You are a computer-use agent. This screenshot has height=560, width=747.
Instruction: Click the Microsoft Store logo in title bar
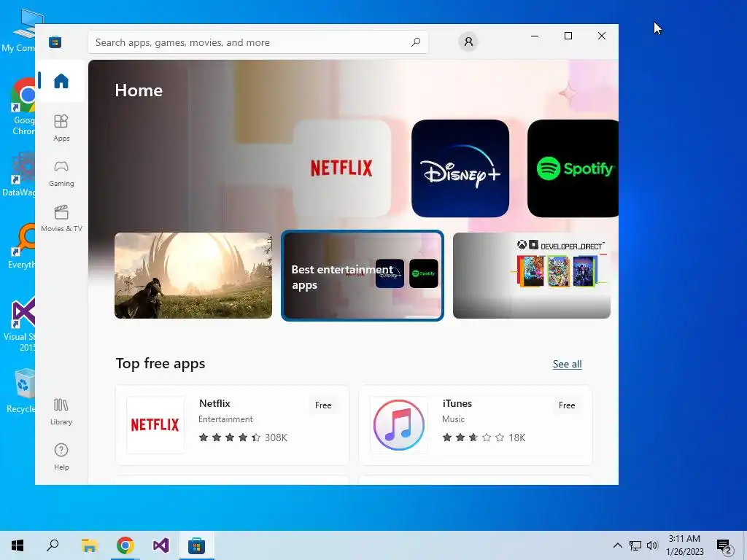(x=55, y=42)
